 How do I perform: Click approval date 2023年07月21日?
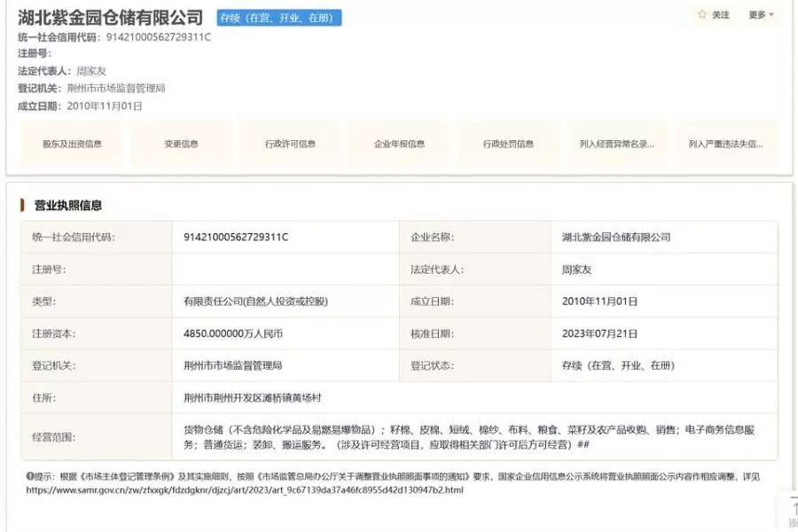click(599, 333)
